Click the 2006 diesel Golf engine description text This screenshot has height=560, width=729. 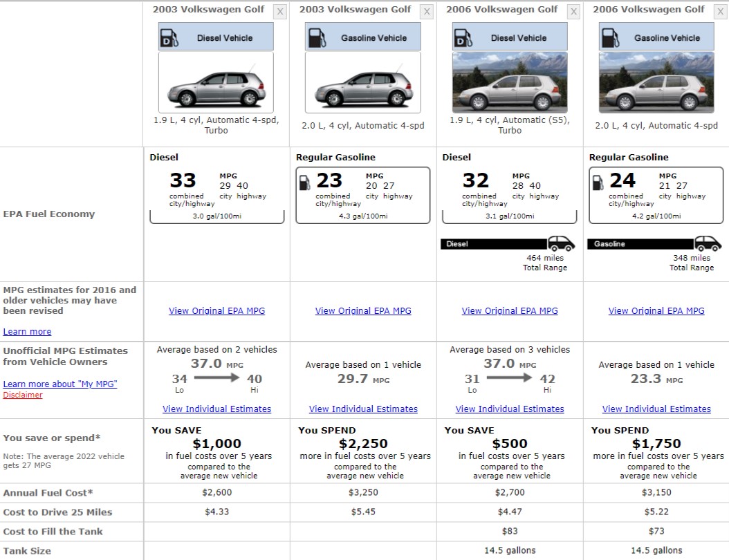point(510,125)
